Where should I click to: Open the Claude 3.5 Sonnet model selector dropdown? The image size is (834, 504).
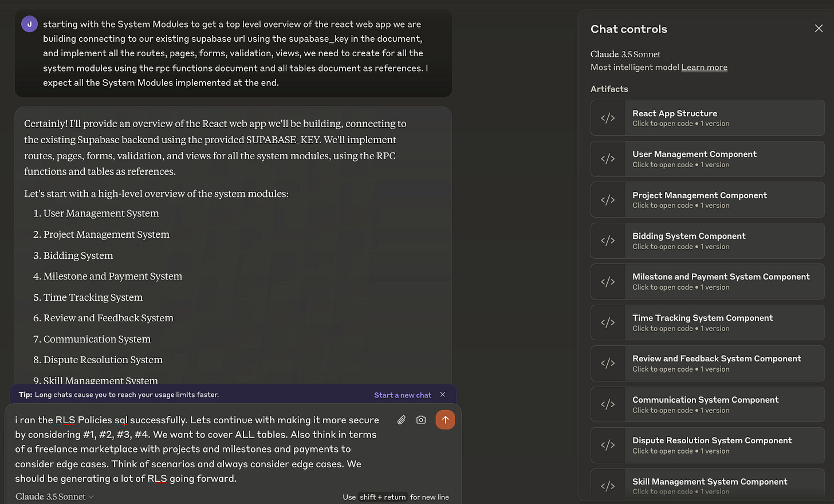click(54, 497)
